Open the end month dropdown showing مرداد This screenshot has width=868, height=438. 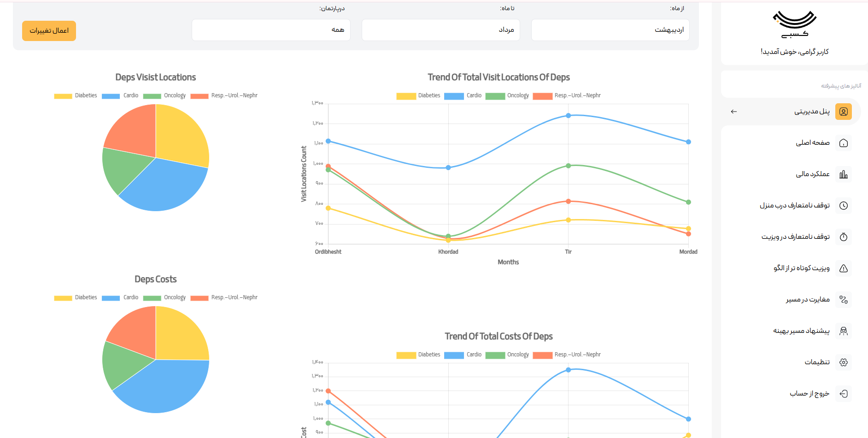pyautogui.click(x=440, y=30)
